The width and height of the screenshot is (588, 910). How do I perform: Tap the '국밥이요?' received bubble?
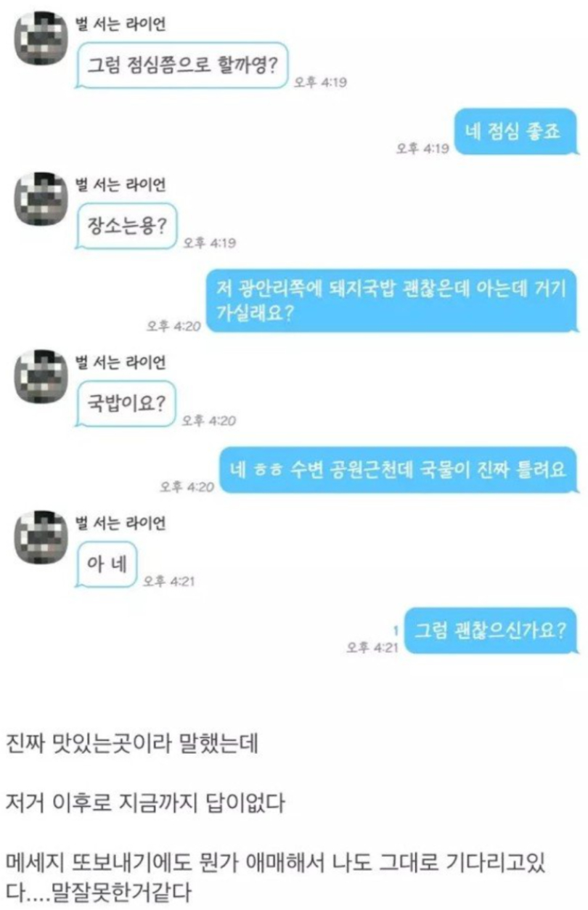(x=126, y=403)
